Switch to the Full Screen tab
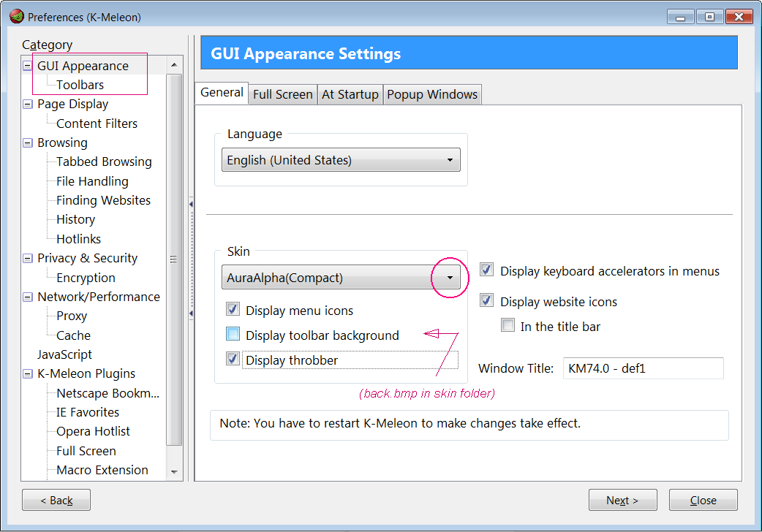 click(282, 94)
